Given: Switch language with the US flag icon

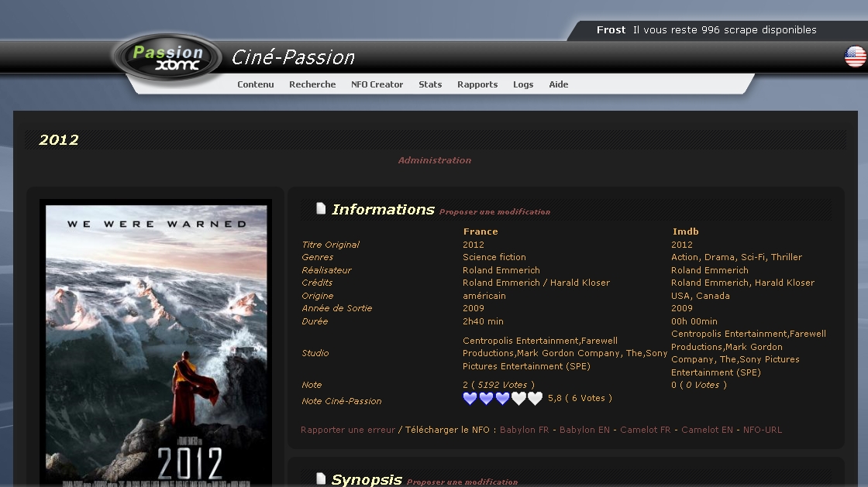Looking at the screenshot, I should click(x=856, y=57).
